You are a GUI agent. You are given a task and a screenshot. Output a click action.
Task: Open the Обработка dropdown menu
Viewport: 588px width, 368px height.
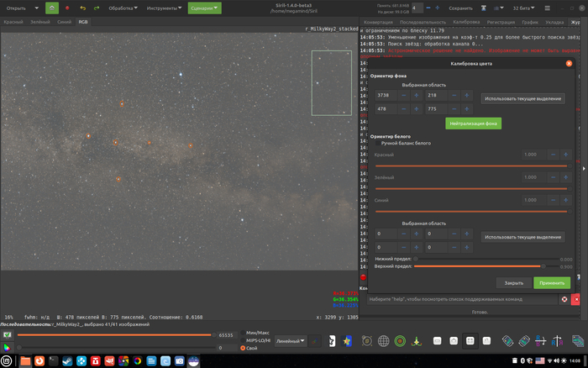(123, 8)
